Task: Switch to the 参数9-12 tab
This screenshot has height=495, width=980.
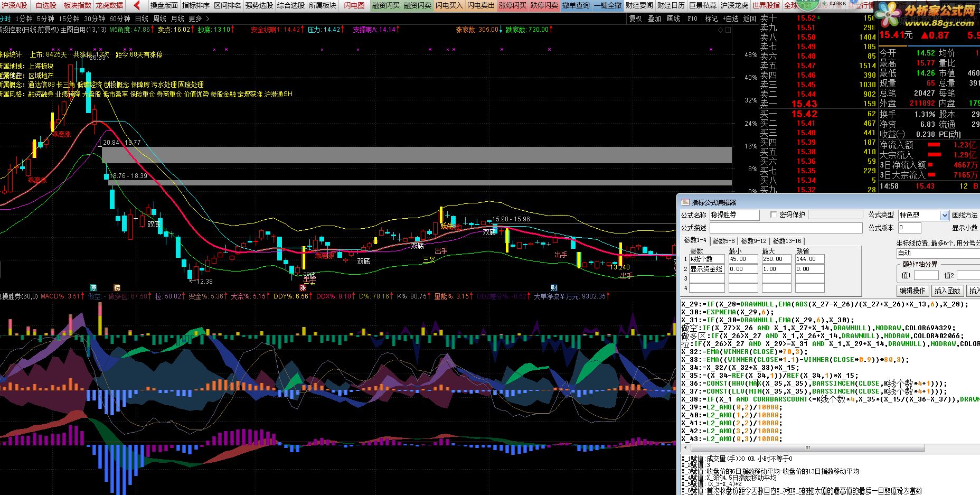Action: click(x=753, y=241)
